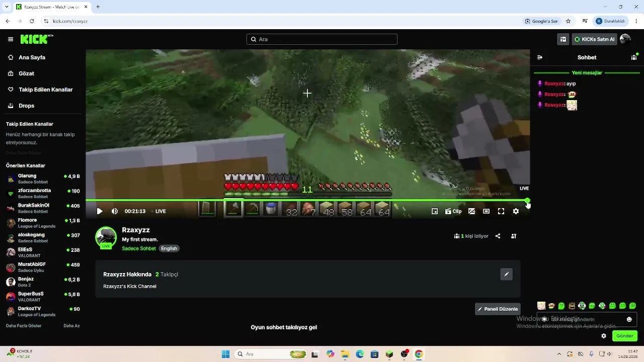The height and width of the screenshot is (362, 644).
Task: Click Rzaxyzz username in 'ayıp' message
Action: click(x=554, y=83)
